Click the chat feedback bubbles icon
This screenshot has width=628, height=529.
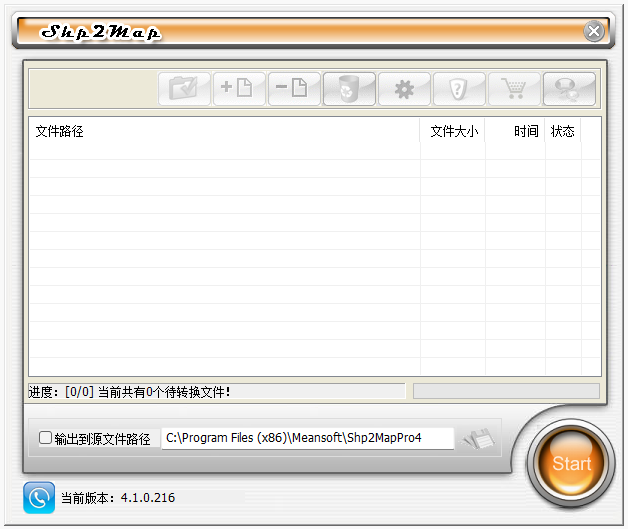(569, 89)
